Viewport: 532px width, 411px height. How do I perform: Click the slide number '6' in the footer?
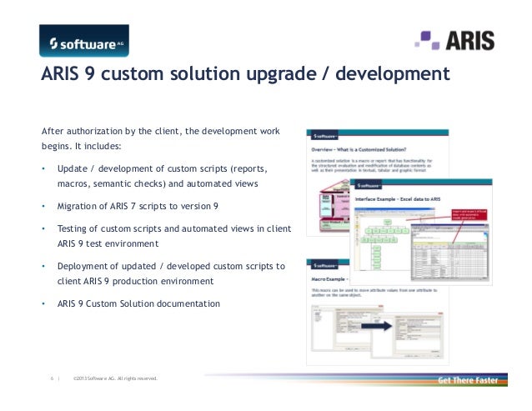coord(52,378)
